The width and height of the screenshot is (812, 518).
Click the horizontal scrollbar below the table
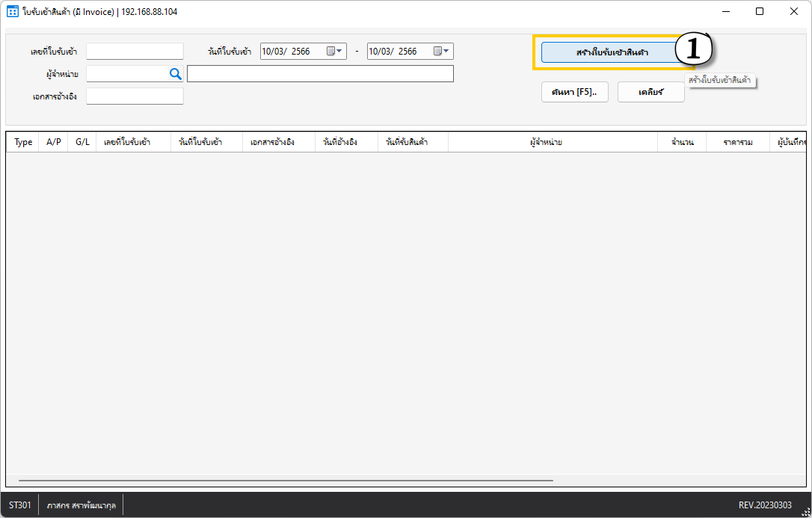pos(286,481)
